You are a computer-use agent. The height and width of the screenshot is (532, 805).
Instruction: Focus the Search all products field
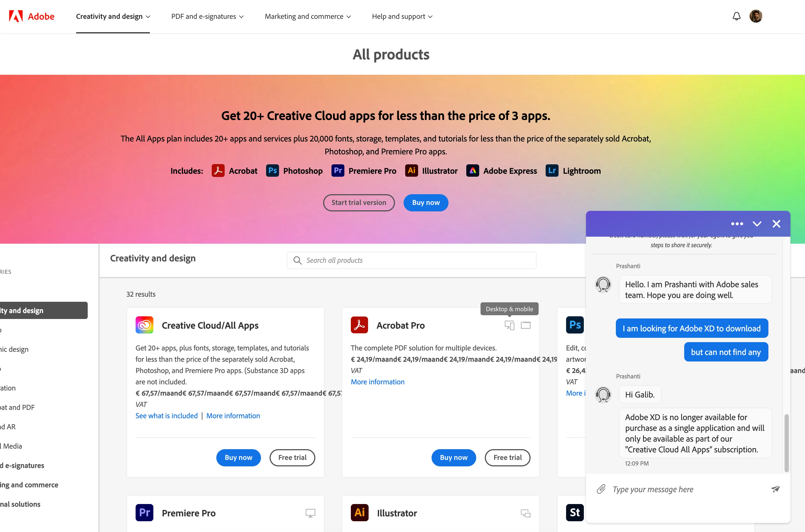point(411,260)
